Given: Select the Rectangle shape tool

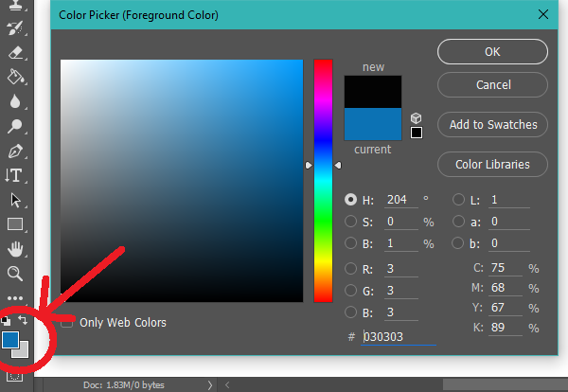Looking at the screenshot, I should (15, 224).
